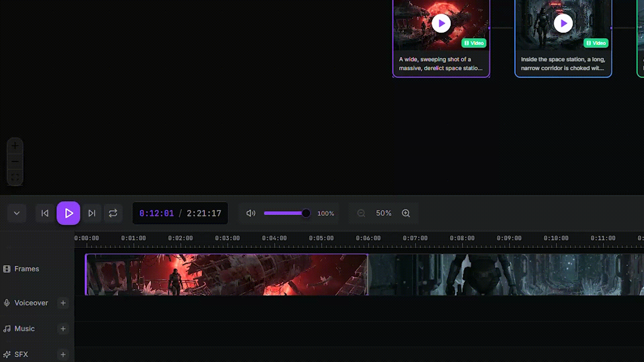Click the Voiceover microphone icon
Viewport: 644px width, 362px height.
[7, 303]
